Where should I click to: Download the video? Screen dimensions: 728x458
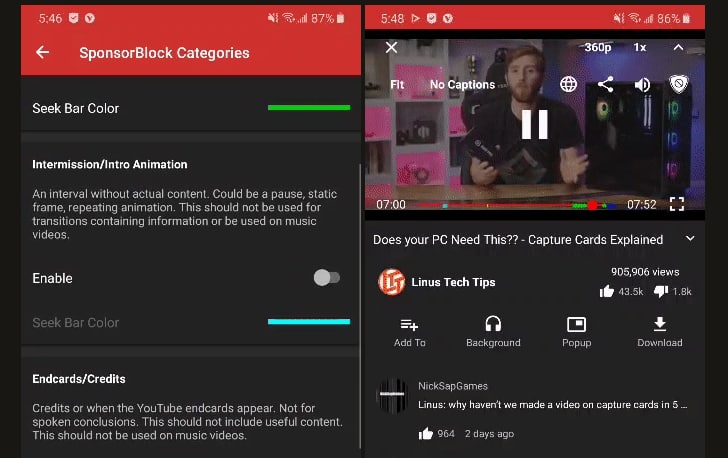point(660,332)
